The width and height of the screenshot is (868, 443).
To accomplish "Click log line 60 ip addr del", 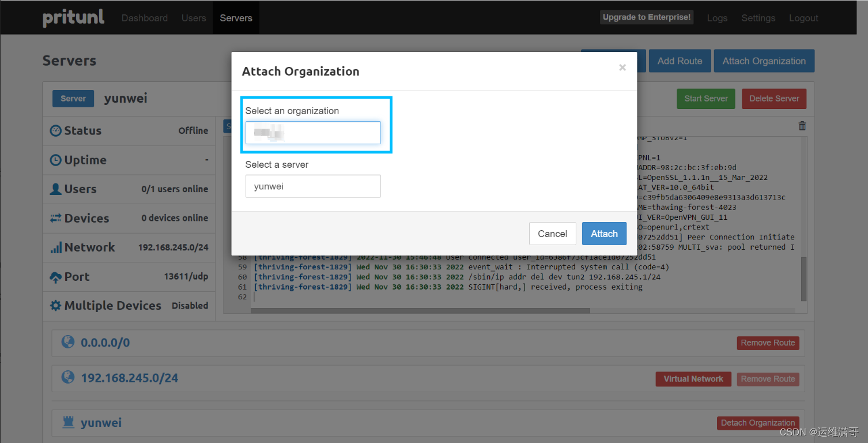I will tap(456, 277).
